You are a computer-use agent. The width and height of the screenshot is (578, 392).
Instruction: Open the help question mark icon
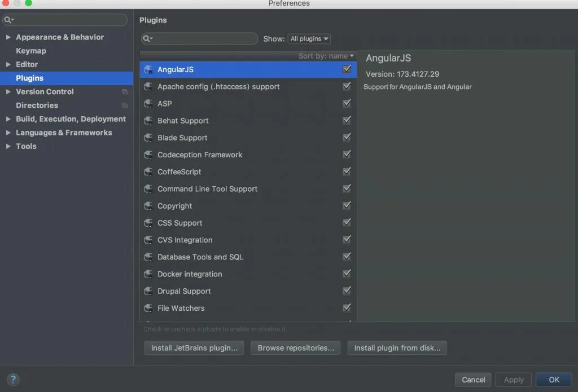[13, 380]
